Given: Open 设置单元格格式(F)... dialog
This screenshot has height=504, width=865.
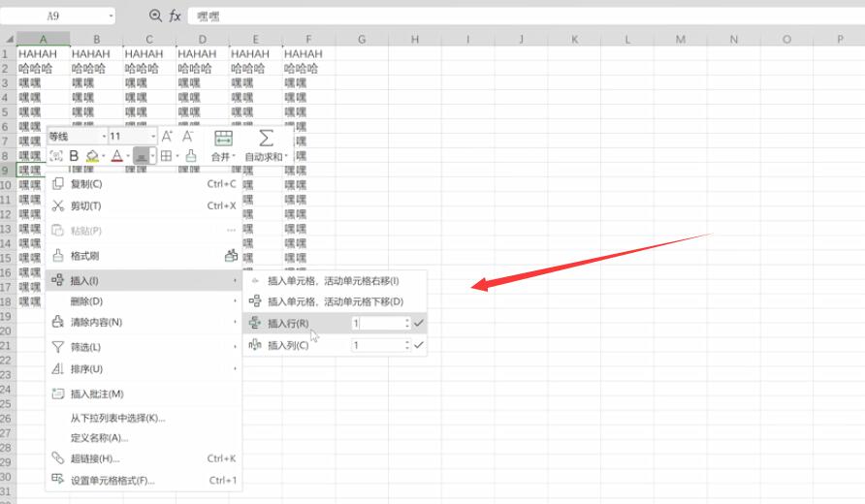Looking at the screenshot, I should 144,481.
